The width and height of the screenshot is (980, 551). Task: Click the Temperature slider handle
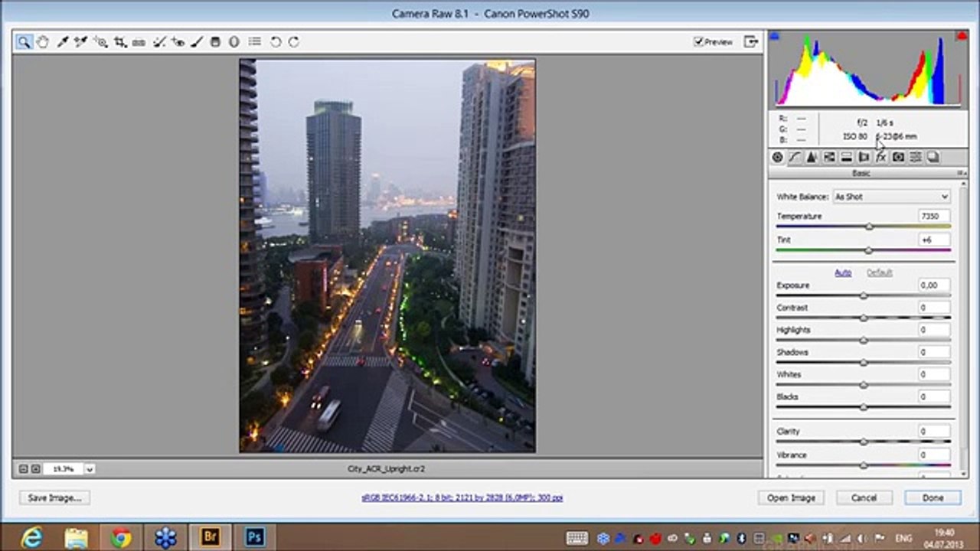coord(869,227)
